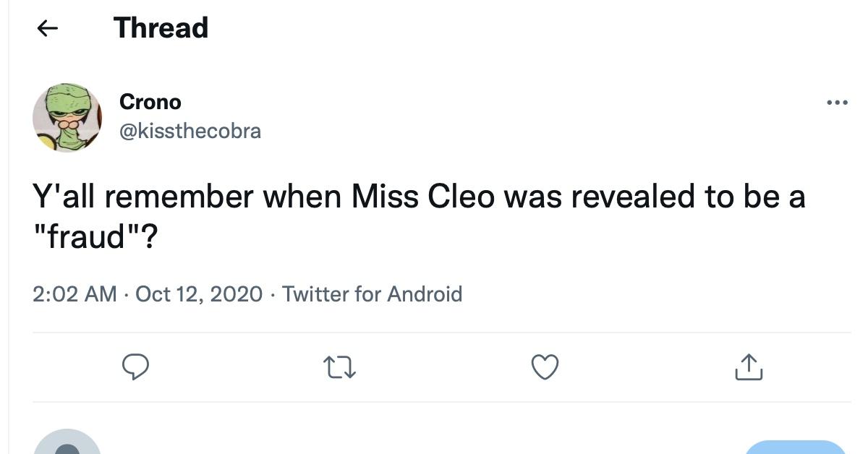This screenshot has height=454, width=868.
Task: Open the @kissthecobra handle link
Action: click(x=190, y=131)
